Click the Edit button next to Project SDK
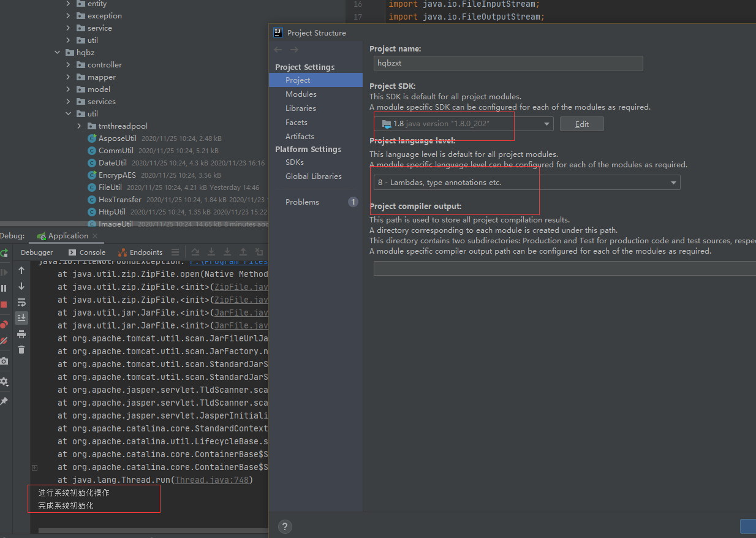This screenshot has width=756, height=538. pos(581,123)
